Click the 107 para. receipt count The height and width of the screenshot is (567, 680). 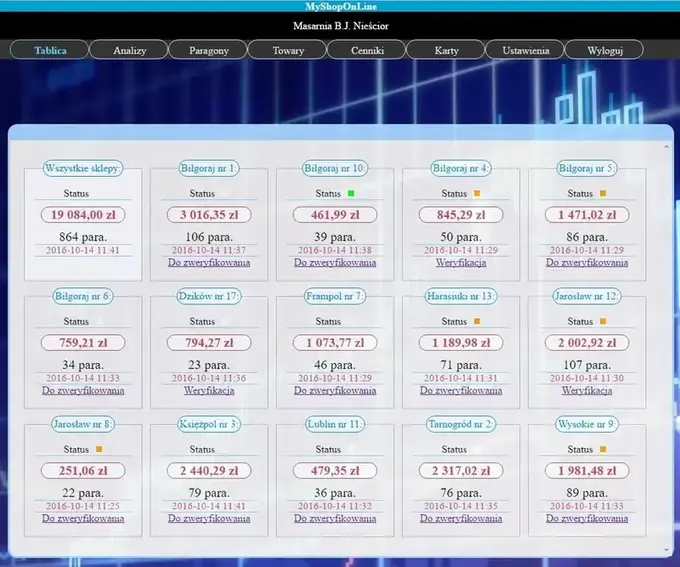pyautogui.click(x=587, y=365)
